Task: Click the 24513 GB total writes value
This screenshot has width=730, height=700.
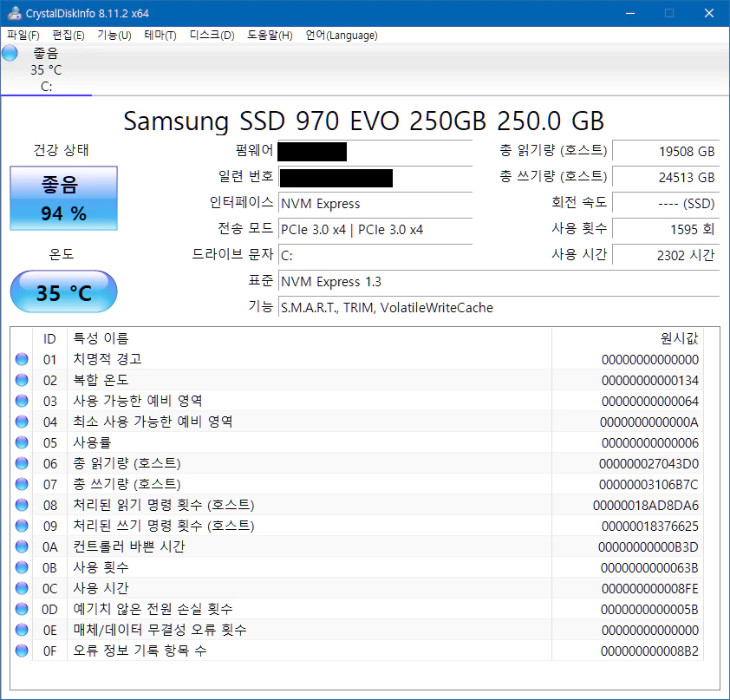Action: [x=666, y=178]
